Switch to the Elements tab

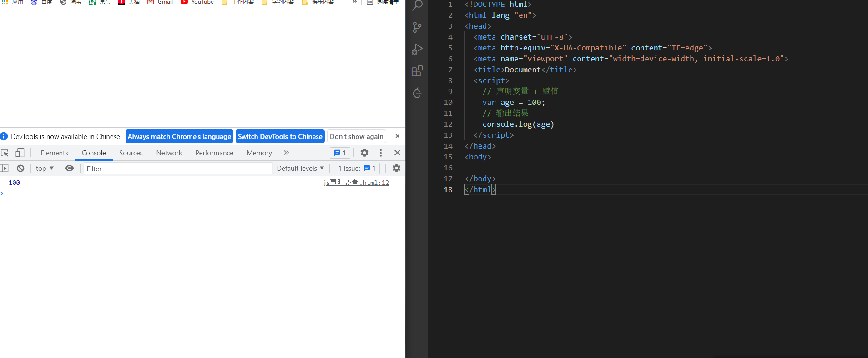point(54,153)
